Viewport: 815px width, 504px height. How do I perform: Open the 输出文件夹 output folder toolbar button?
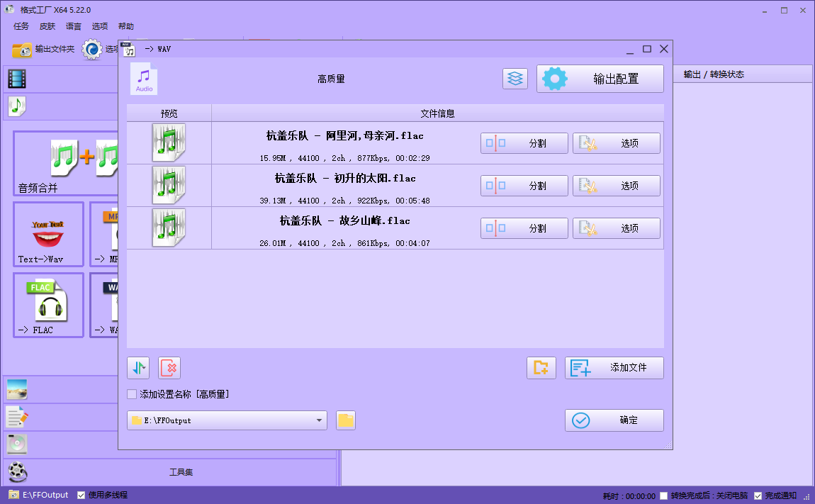tap(43, 50)
